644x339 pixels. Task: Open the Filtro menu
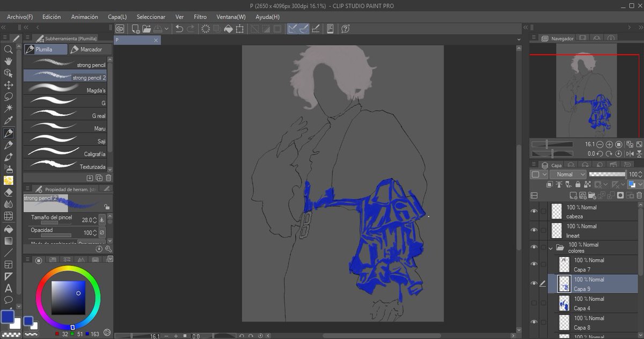click(200, 17)
